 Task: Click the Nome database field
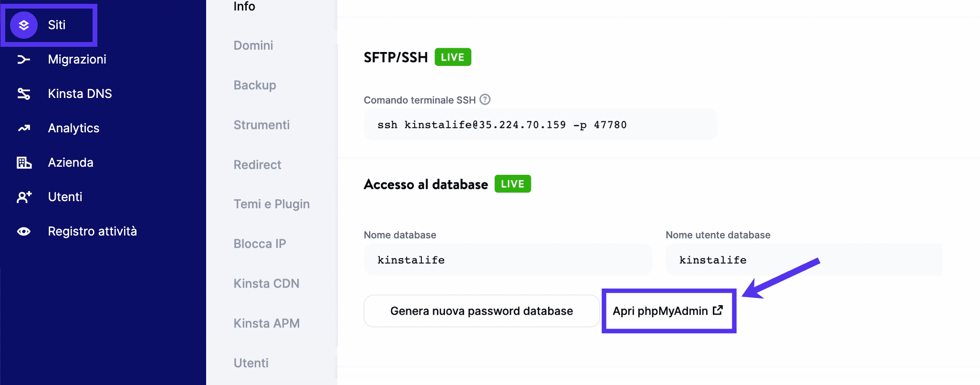(x=508, y=260)
